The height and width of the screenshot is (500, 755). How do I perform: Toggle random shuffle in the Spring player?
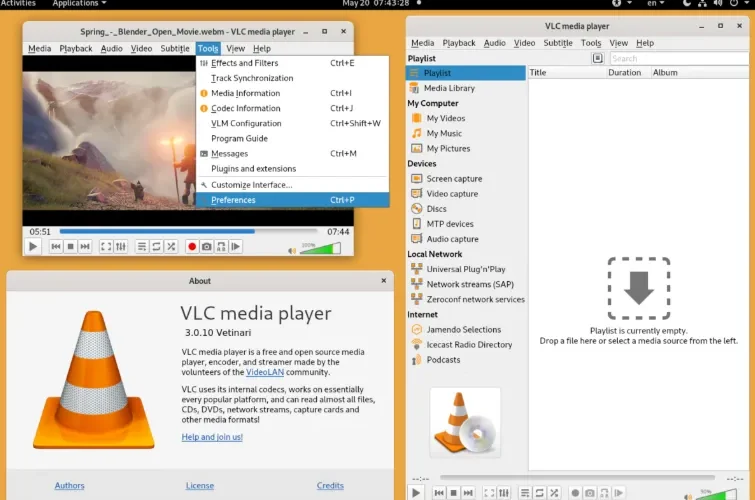(171, 247)
